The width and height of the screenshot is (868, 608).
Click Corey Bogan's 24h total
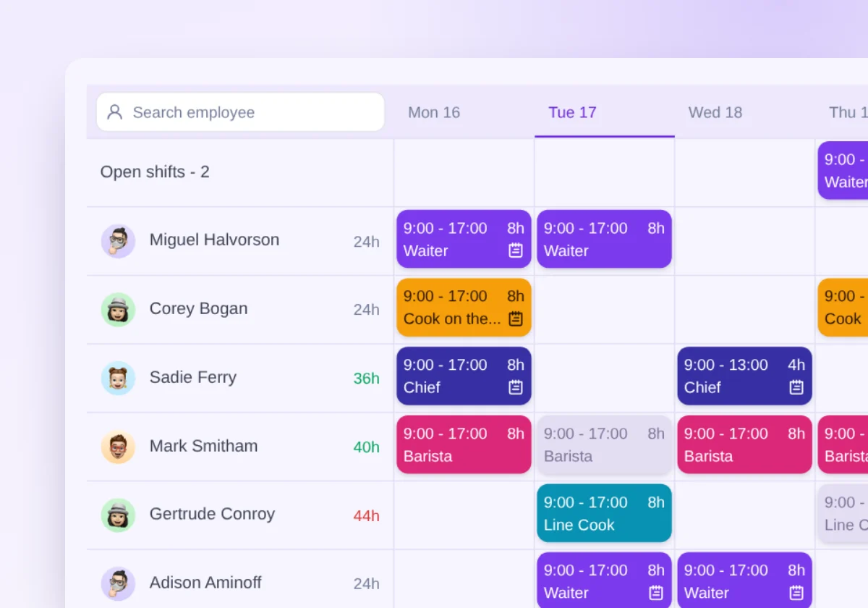[x=366, y=310]
